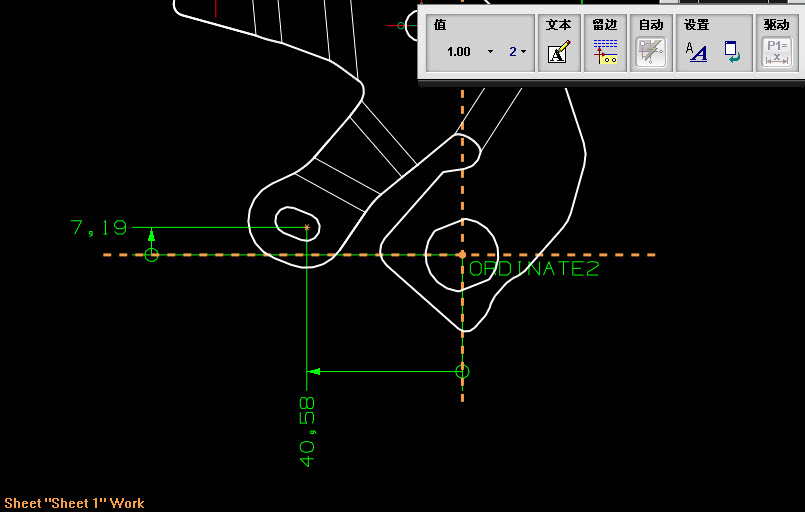This screenshot has width=805, height=512.
Task: Select the green circle on horizontal baseline
Action: pos(151,254)
